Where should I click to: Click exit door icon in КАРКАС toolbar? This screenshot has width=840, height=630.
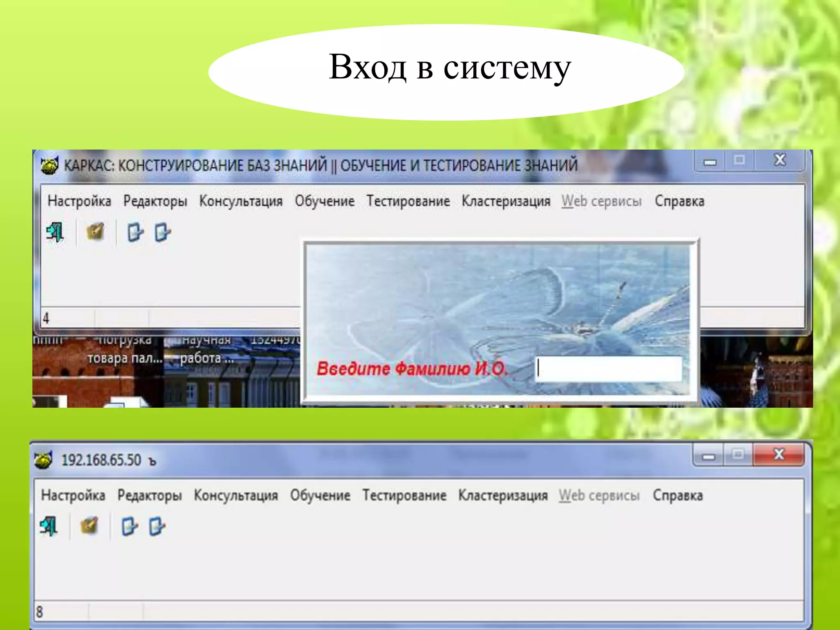point(55,233)
